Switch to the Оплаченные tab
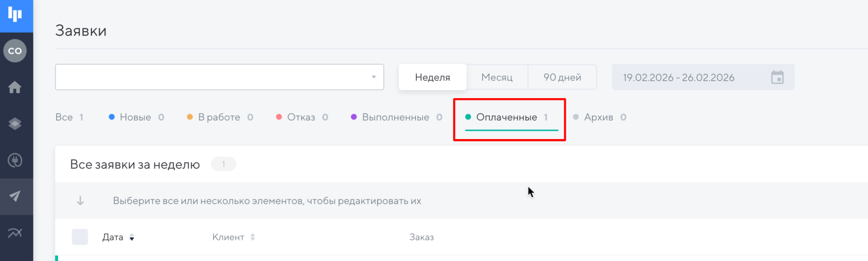Screen dimensions: 868x261 [506, 117]
